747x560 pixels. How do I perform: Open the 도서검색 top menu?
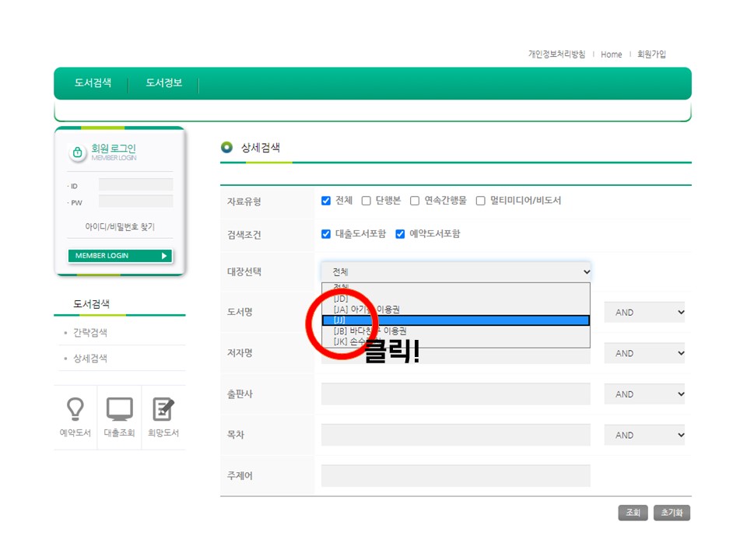click(93, 83)
